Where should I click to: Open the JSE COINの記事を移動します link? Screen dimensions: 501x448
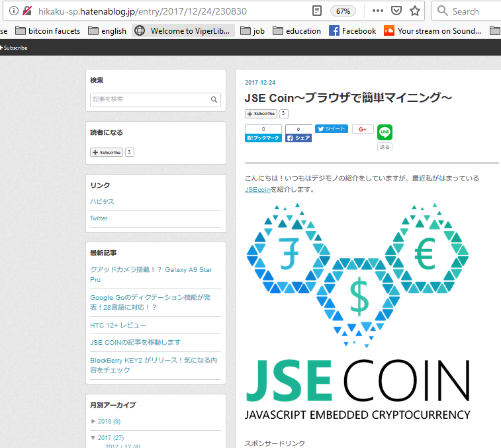coord(135,342)
